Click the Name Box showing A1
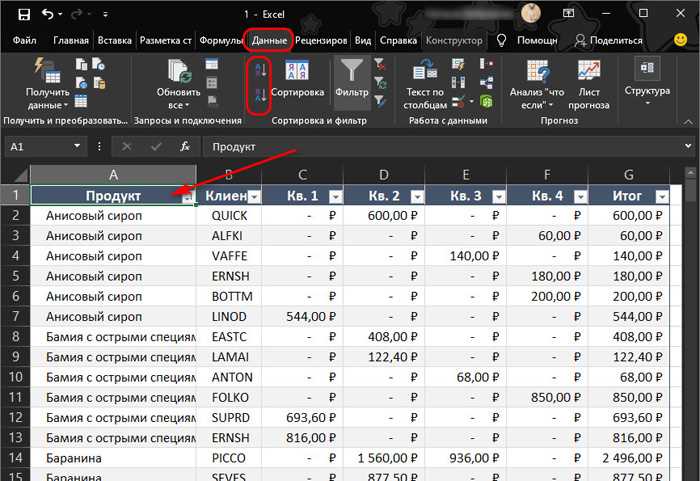The height and width of the screenshot is (481, 700). coord(38,146)
